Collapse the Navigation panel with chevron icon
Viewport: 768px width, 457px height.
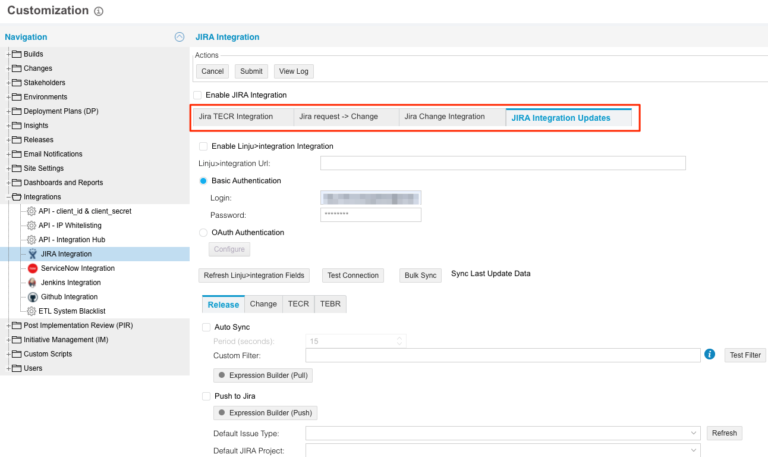coord(179,37)
